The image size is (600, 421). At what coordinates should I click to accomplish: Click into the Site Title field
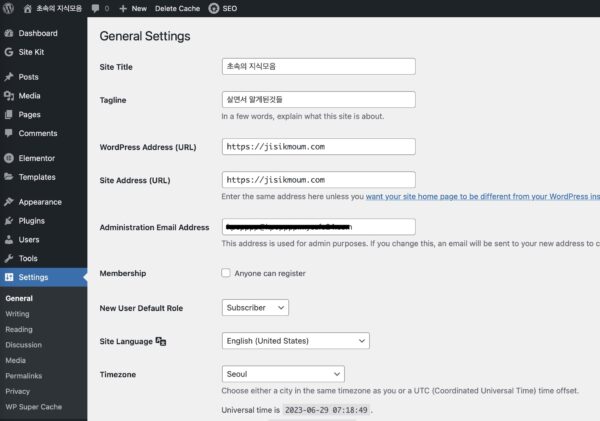coord(318,67)
